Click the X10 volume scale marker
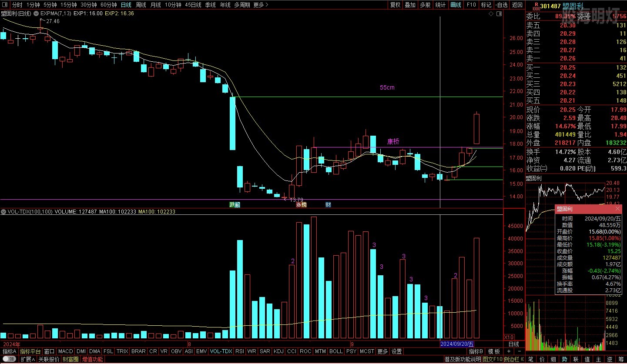Viewport: 627px width, 364px height. coord(508,337)
